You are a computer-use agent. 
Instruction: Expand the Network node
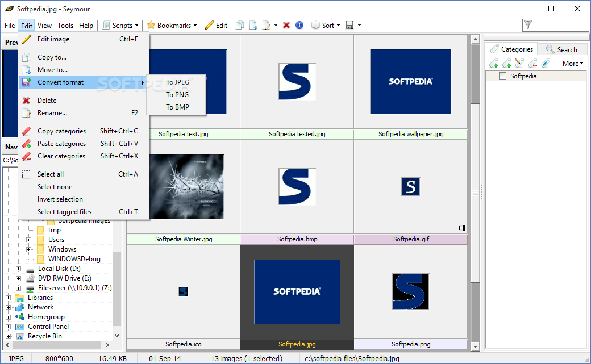9,307
